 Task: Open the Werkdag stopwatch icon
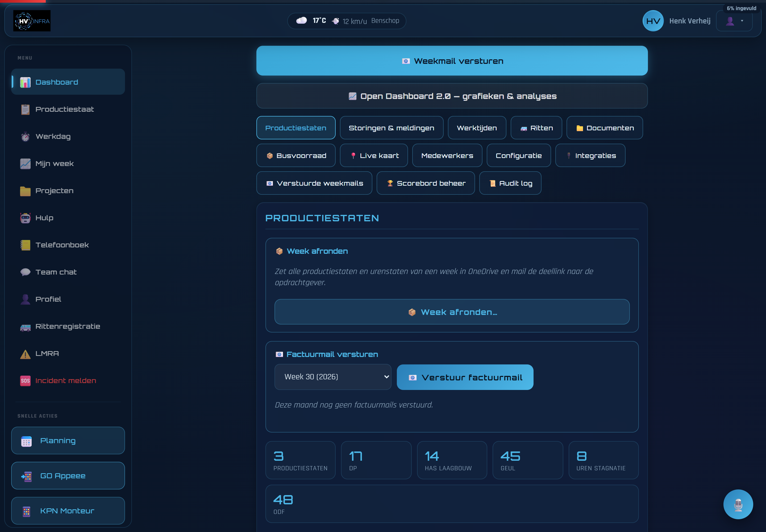coord(25,137)
